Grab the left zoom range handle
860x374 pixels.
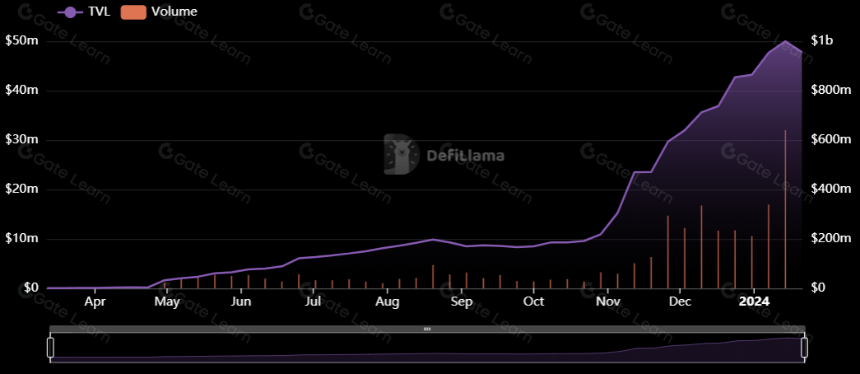[x=51, y=348]
